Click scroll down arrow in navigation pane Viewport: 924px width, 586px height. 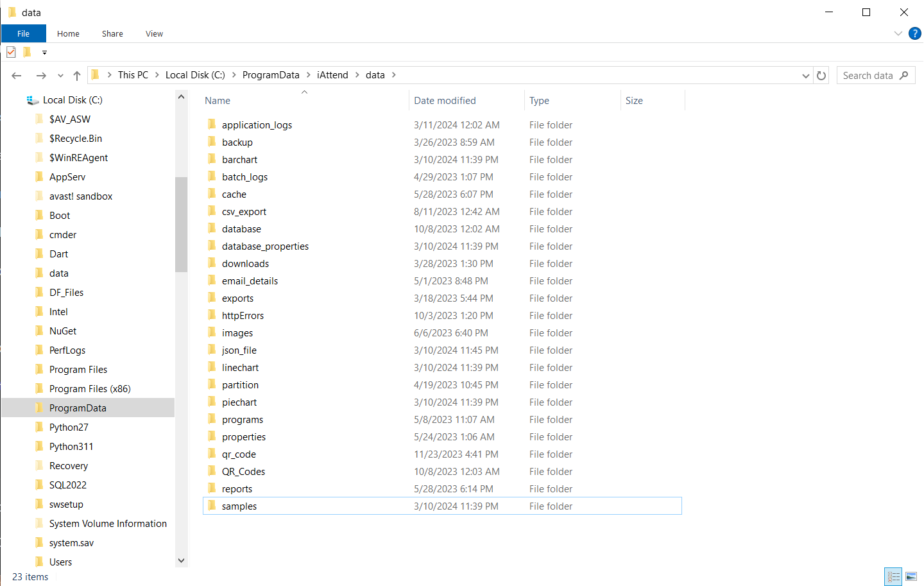pyautogui.click(x=181, y=560)
